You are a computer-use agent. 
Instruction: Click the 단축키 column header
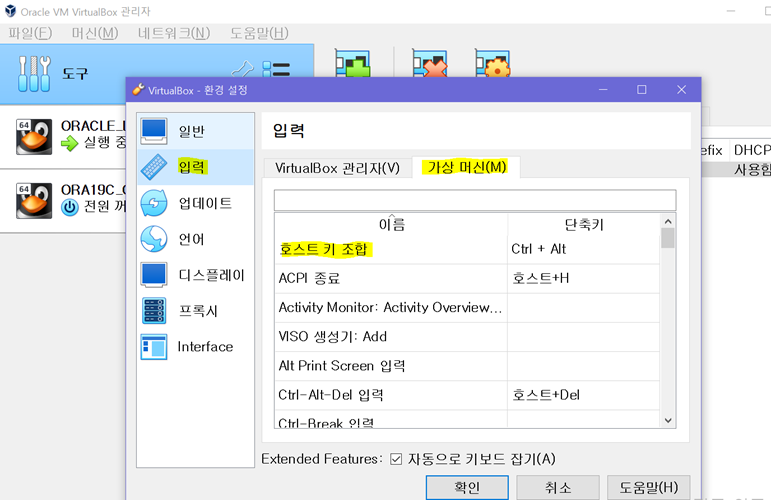coord(584,224)
